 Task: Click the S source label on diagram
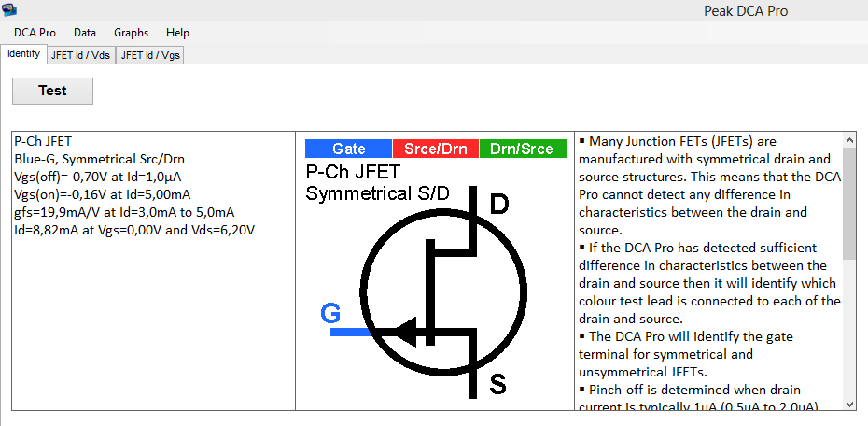pos(497,384)
